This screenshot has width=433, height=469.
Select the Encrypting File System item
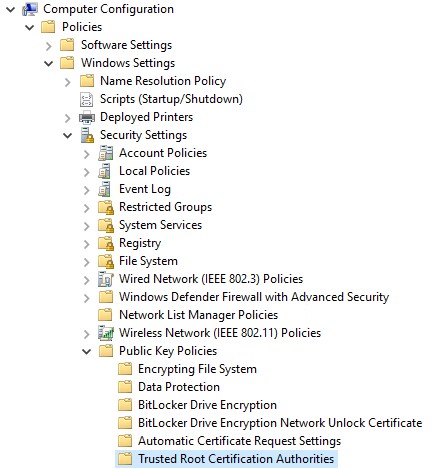point(197,369)
